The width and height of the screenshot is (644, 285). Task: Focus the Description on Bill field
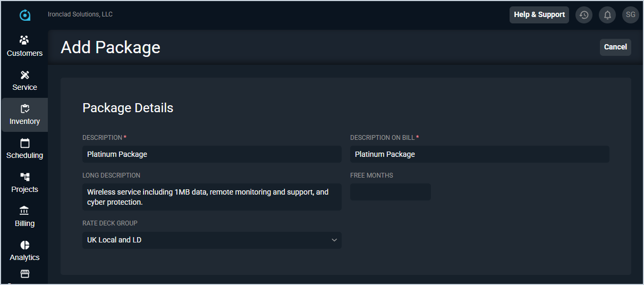coord(480,154)
